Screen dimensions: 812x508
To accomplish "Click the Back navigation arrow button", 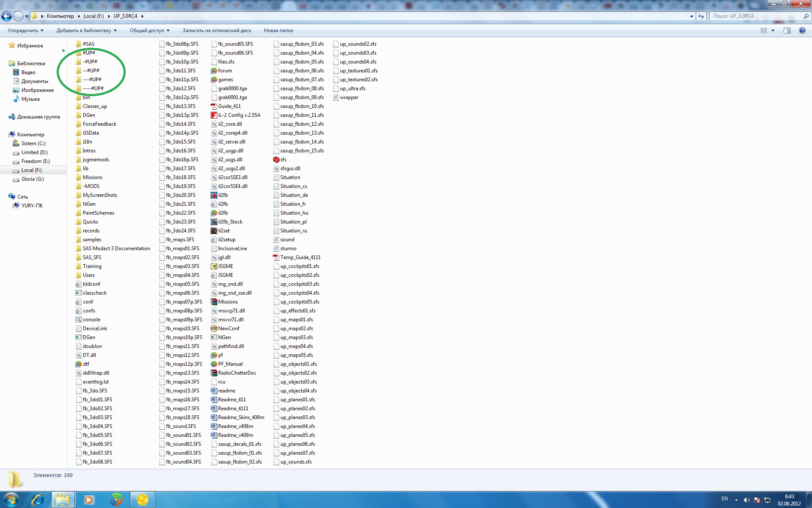I will point(6,16).
